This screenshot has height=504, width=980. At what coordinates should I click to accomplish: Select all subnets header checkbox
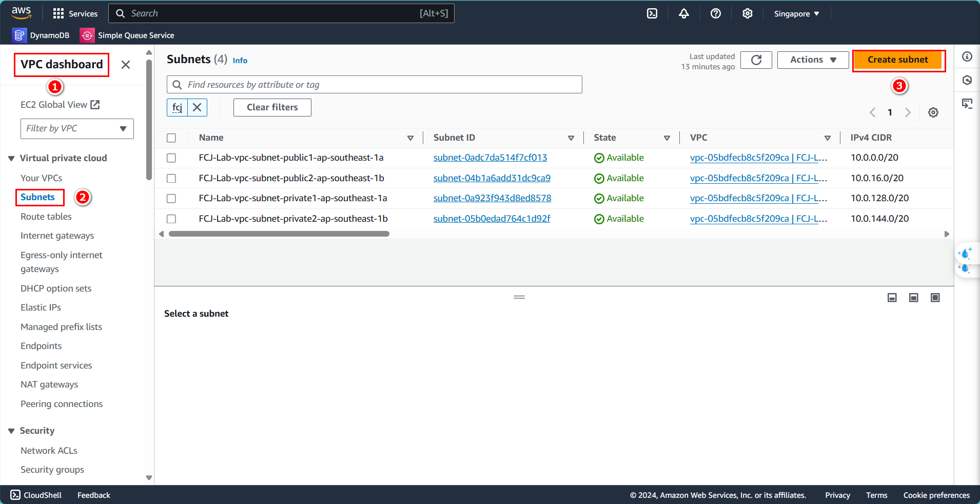click(171, 138)
